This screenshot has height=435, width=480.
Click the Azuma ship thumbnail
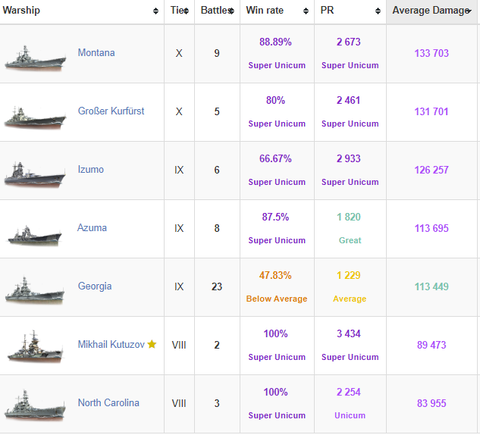pos(35,236)
